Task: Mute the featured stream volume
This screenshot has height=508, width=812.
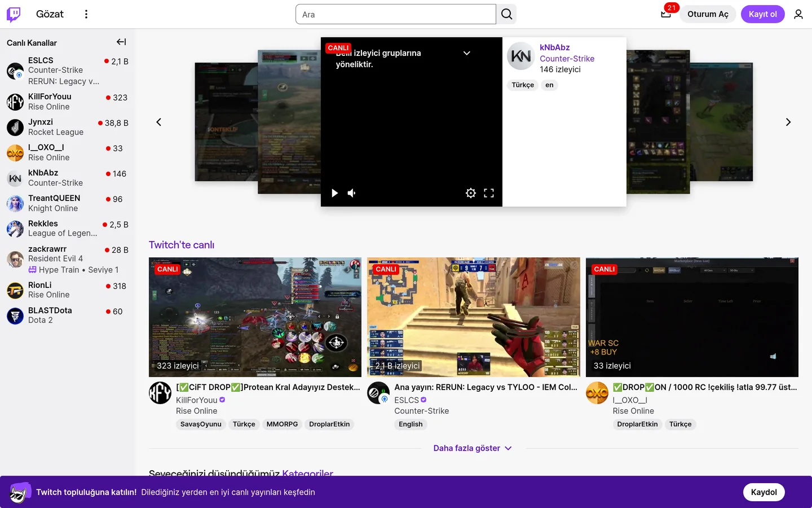Action: (x=352, y=193)
